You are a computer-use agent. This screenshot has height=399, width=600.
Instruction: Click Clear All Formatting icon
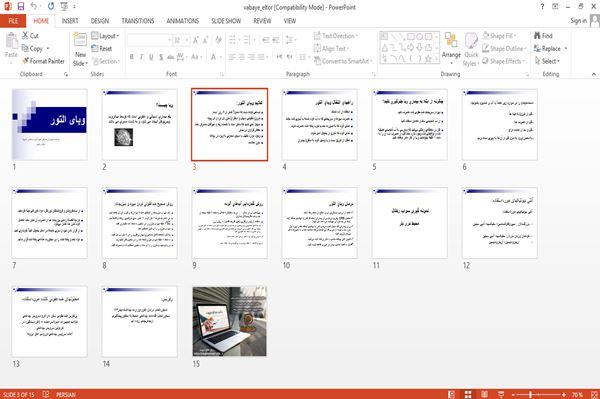[218, 40]
